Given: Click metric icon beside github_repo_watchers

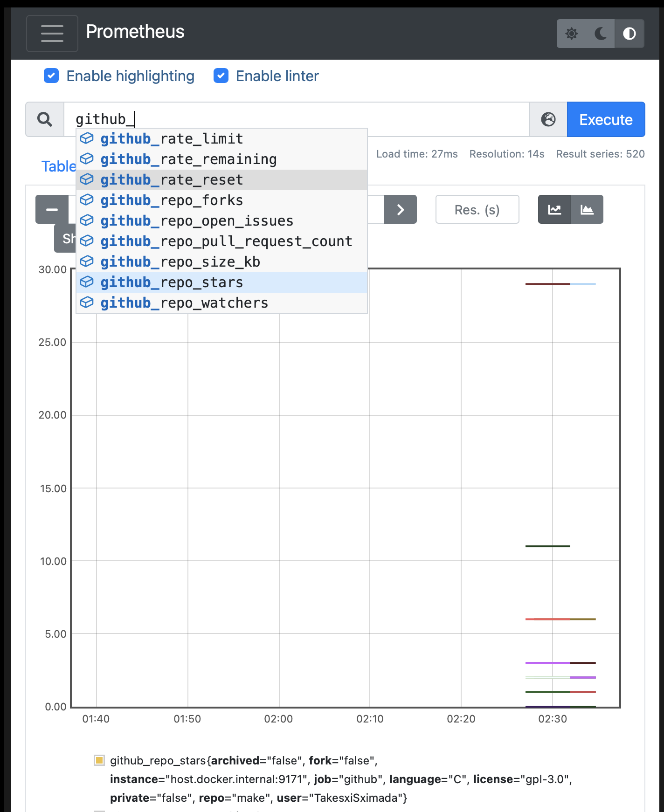Looking at the screenshot, I should (x=87, y=303).
